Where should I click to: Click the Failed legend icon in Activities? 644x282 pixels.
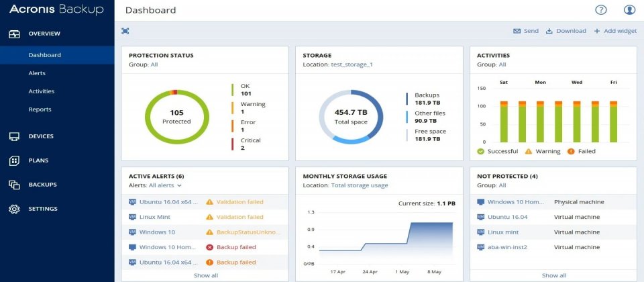tap(571, 151)
